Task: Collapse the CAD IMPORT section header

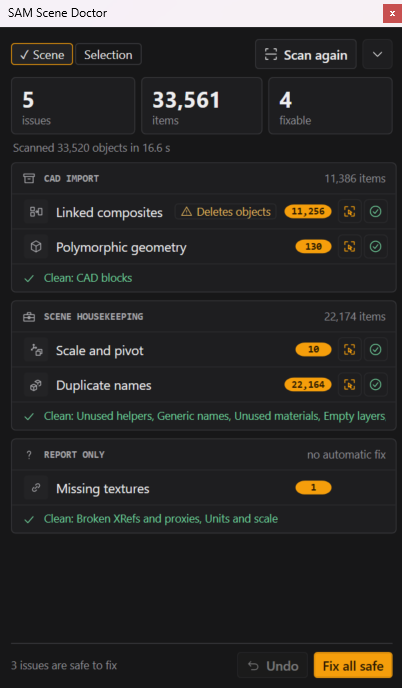Action: coord(204,179)
